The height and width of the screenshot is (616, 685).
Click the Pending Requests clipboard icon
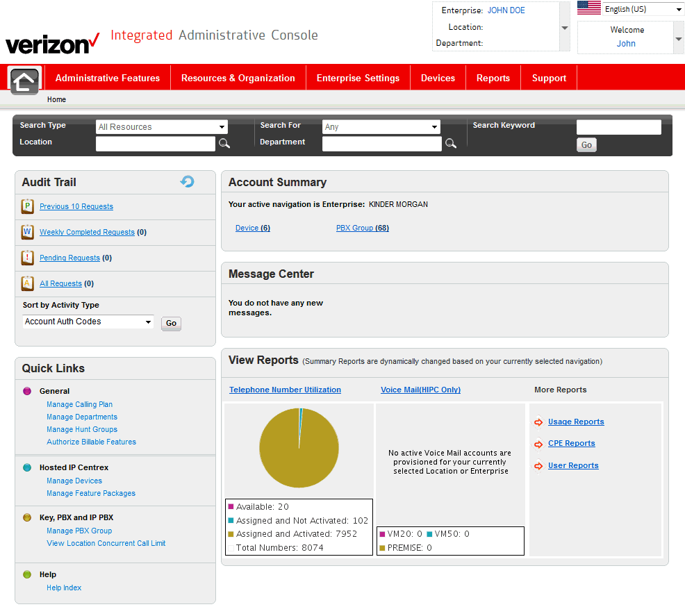point(28,258)
